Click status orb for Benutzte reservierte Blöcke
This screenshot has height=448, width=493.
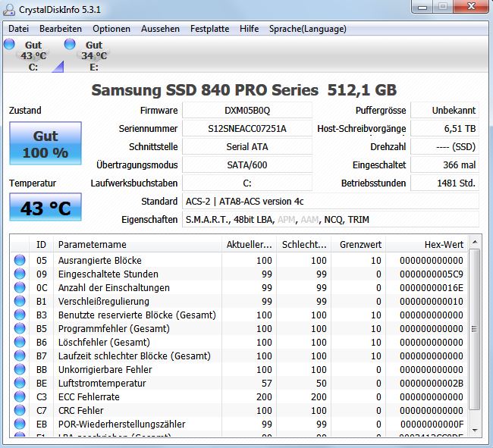[20, 315]
